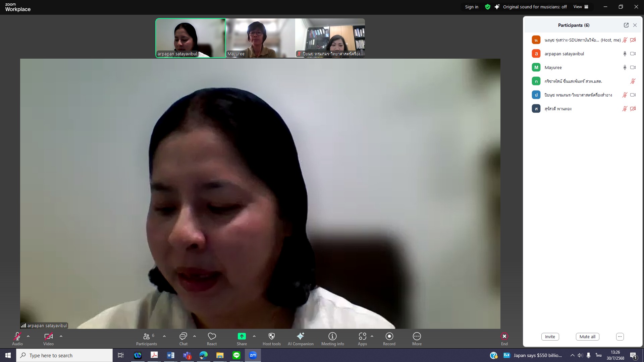Toggle Mayuree's camera in participants list
Image resolution: width=644 pixels, height=362 pixels.
[633, 67]
